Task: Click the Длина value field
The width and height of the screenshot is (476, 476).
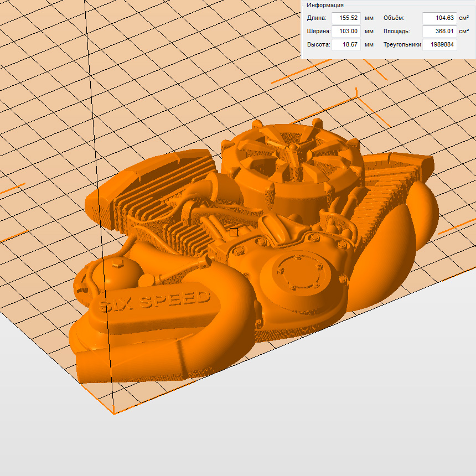Action: (x=346, y=18)
